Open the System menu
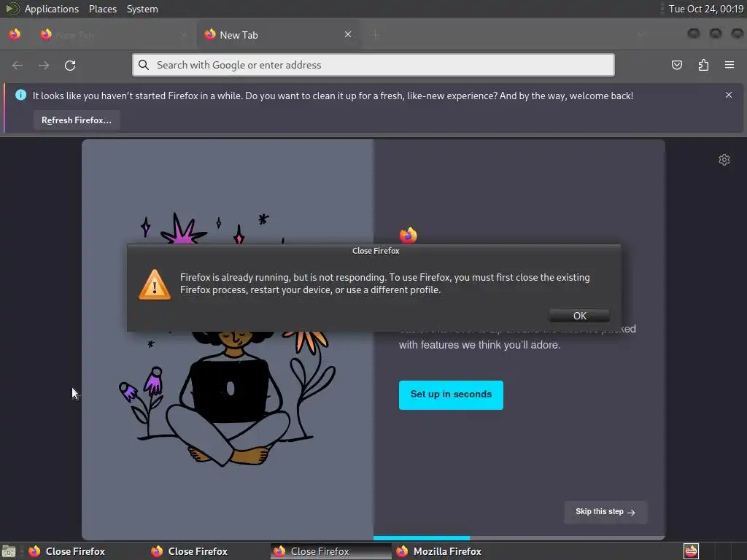Screen dimensions: 747x560 [142, 9]
